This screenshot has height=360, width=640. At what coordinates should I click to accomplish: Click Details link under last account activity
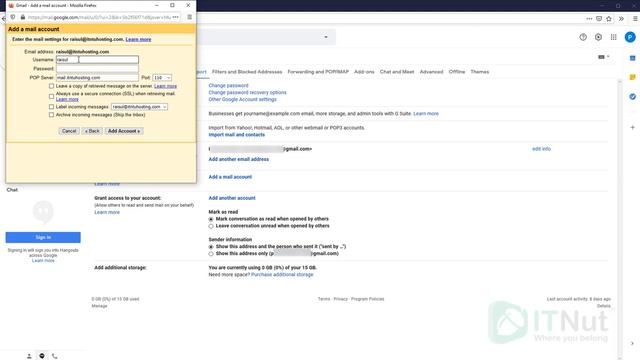click(x=604, y=306)
